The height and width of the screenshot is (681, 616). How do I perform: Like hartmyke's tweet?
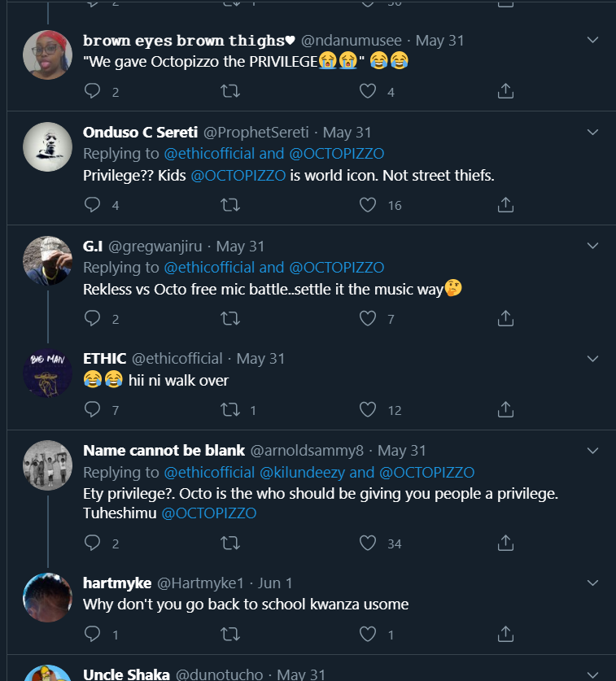click(369, 634)
